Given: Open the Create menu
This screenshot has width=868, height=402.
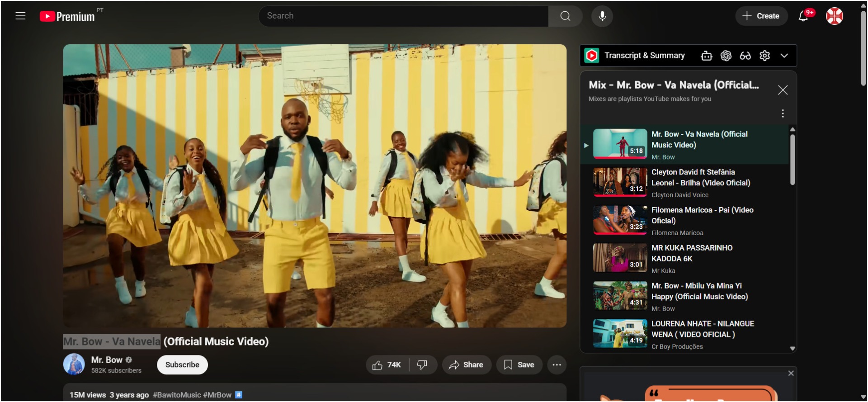Looking at the screenshot, I should [761, 16].
